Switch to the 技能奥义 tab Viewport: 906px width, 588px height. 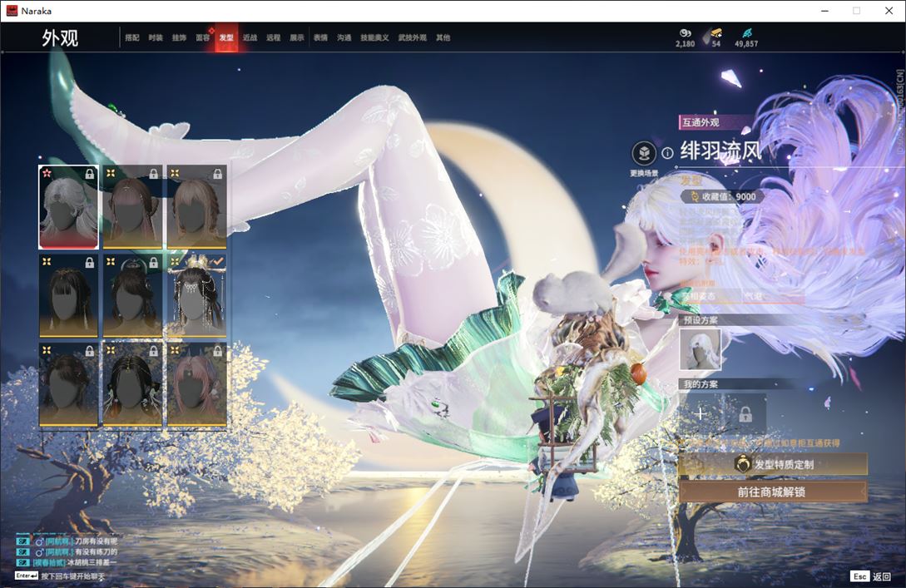[374, 37]
